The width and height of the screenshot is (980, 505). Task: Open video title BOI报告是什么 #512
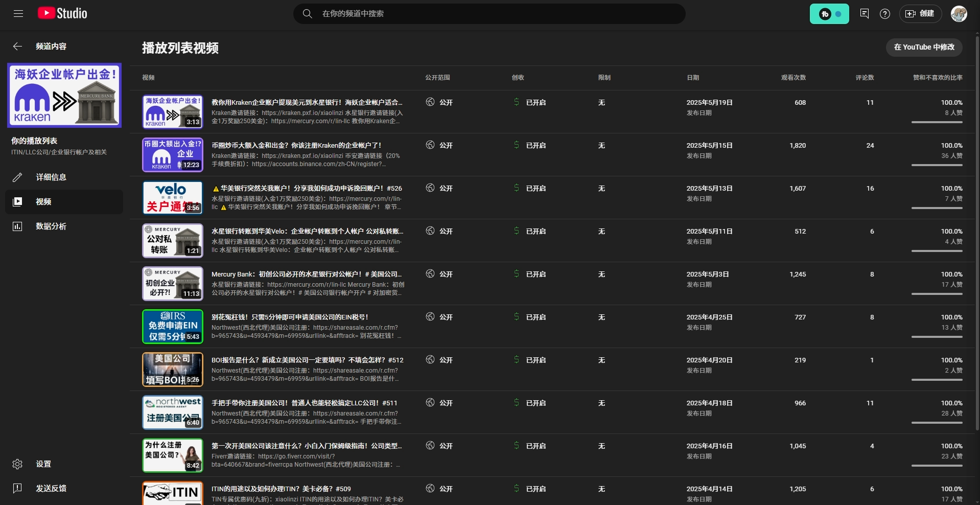[307, 360]
